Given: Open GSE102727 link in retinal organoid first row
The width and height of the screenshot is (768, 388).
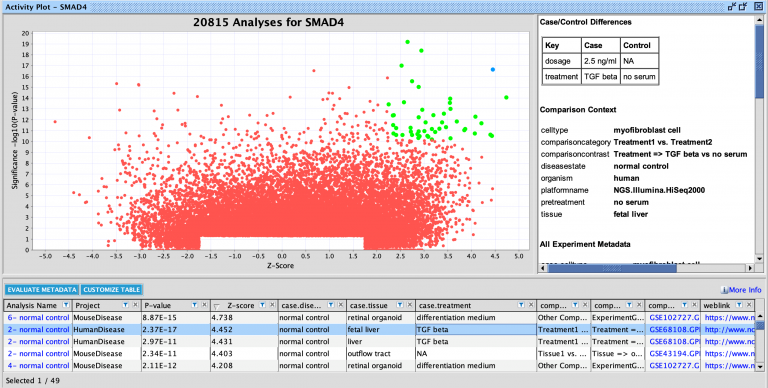Looking at the screenshot, I should click(674, 317).
